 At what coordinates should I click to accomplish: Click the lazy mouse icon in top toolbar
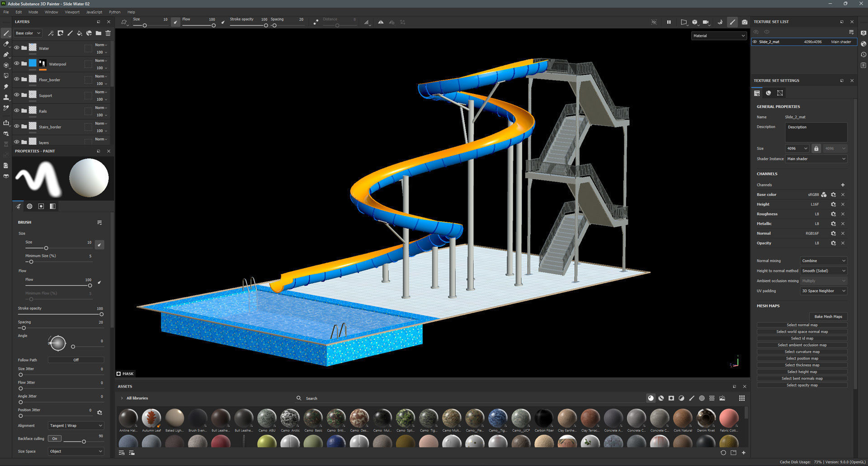tap(316, 22)
